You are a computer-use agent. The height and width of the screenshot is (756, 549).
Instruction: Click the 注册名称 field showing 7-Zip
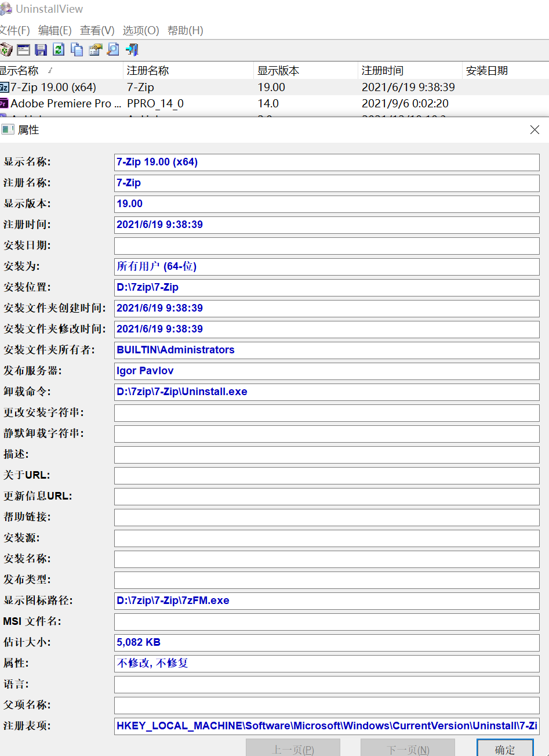click(327, 183)
